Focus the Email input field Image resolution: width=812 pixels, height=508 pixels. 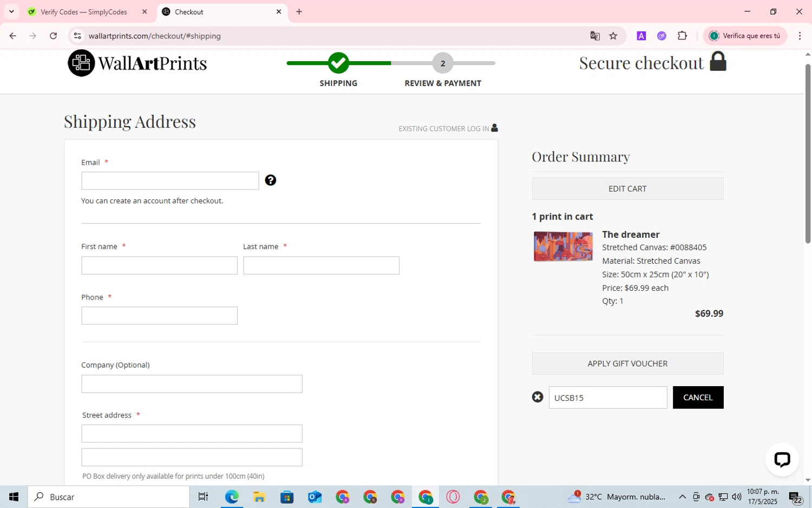pos(170,181)
